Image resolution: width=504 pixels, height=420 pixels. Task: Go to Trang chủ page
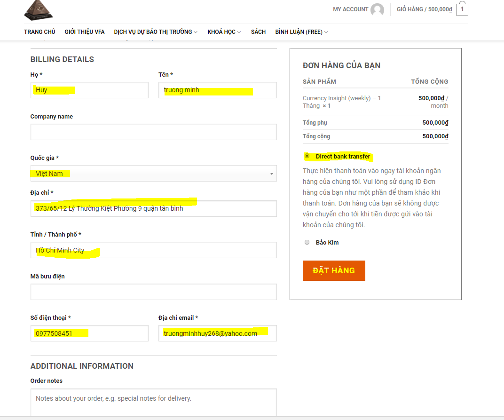tap(39, 32)
